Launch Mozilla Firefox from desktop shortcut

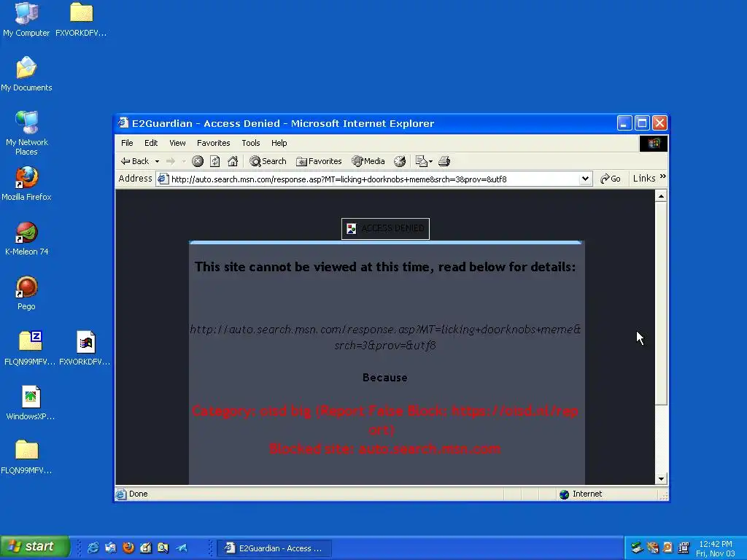[x=26, y=183]
